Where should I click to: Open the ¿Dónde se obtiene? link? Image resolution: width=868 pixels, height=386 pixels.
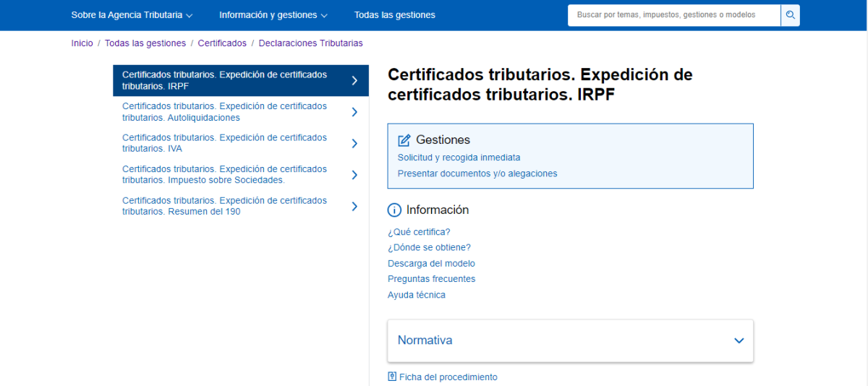(x=429, y=247)
